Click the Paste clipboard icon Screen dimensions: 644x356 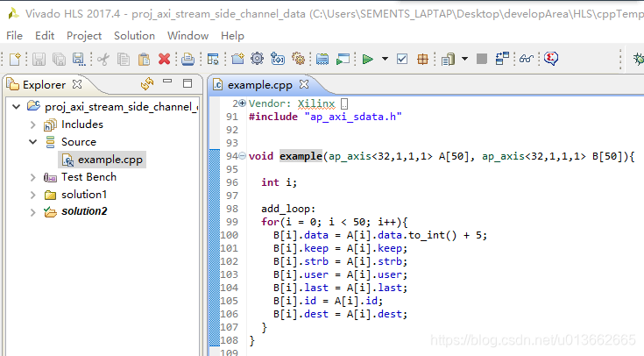[x=144, y=60]
